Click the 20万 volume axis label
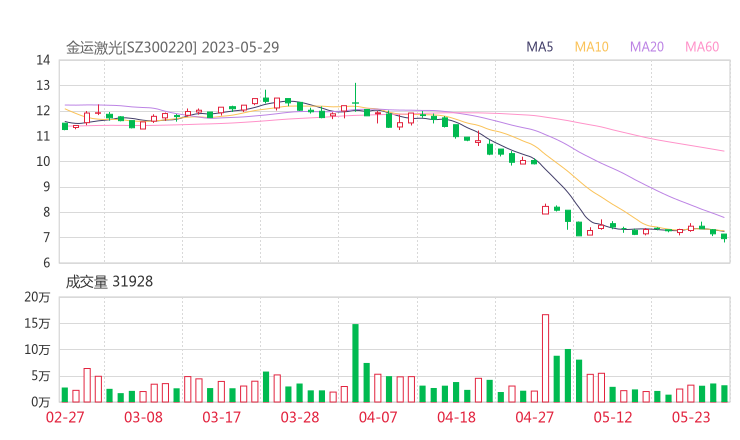 pyautogui.click(x=37, y=297)
